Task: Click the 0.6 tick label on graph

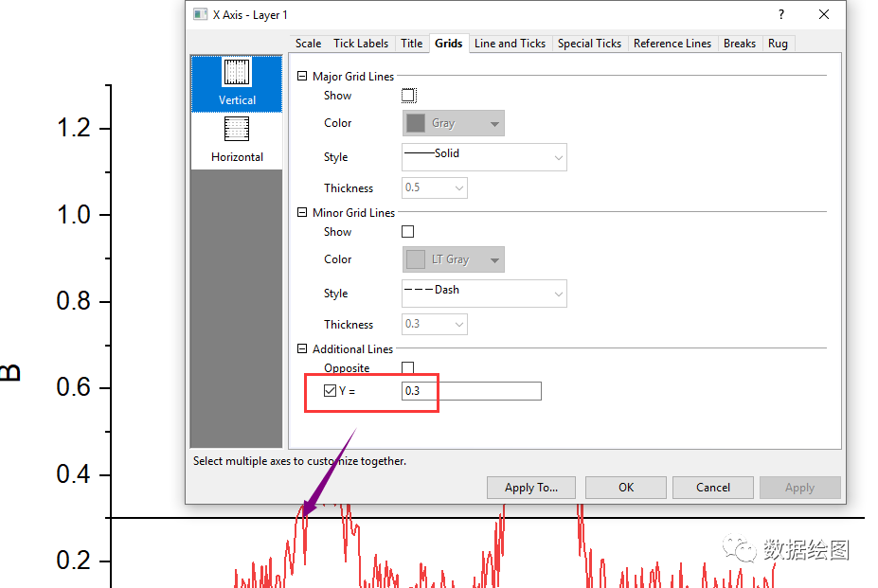Action: coord(73,387)
